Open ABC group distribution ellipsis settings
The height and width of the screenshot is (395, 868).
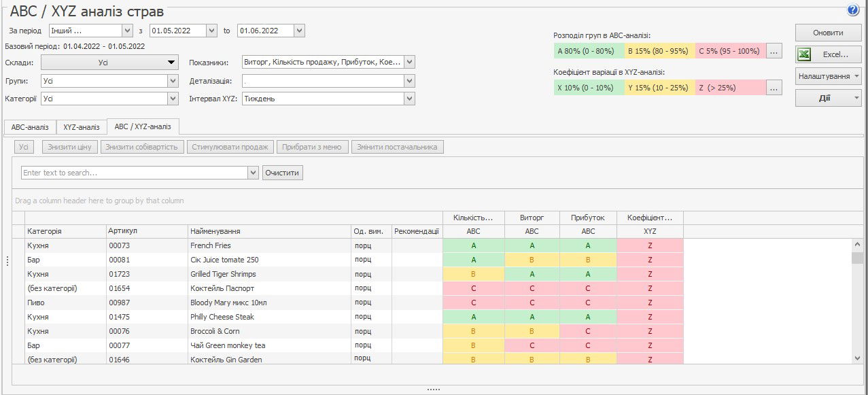(774, 51)
